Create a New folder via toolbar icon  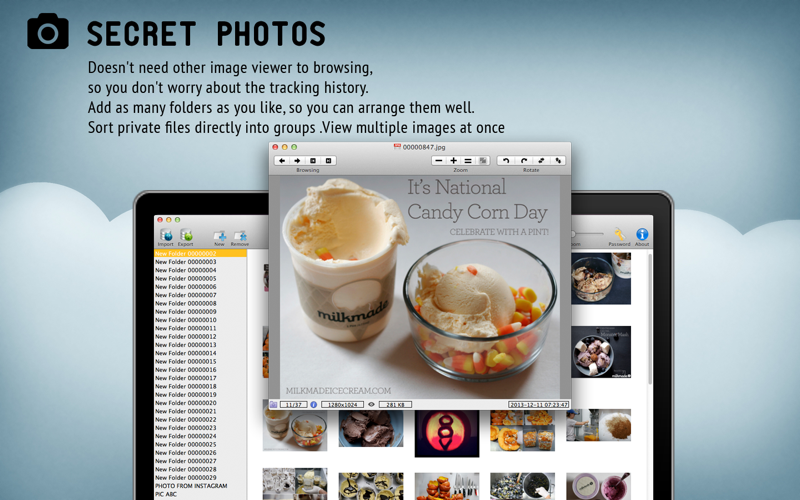(x=219, y=235)
